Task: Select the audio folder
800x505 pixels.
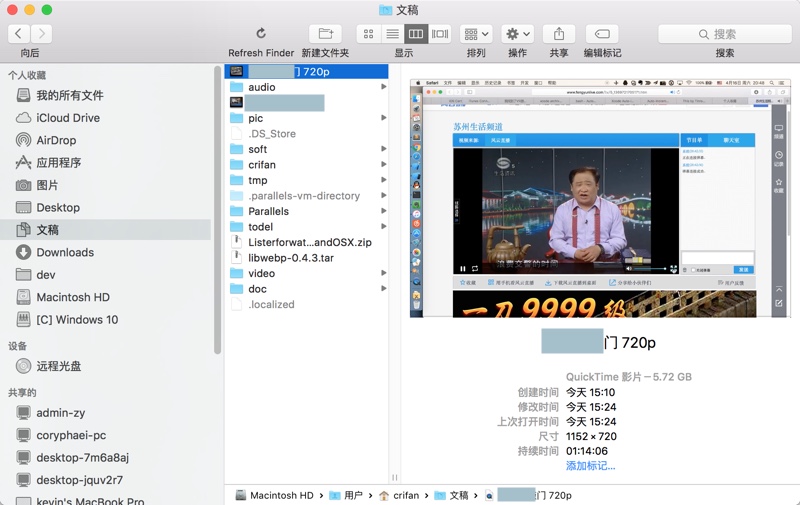Action: coord(261,87)
